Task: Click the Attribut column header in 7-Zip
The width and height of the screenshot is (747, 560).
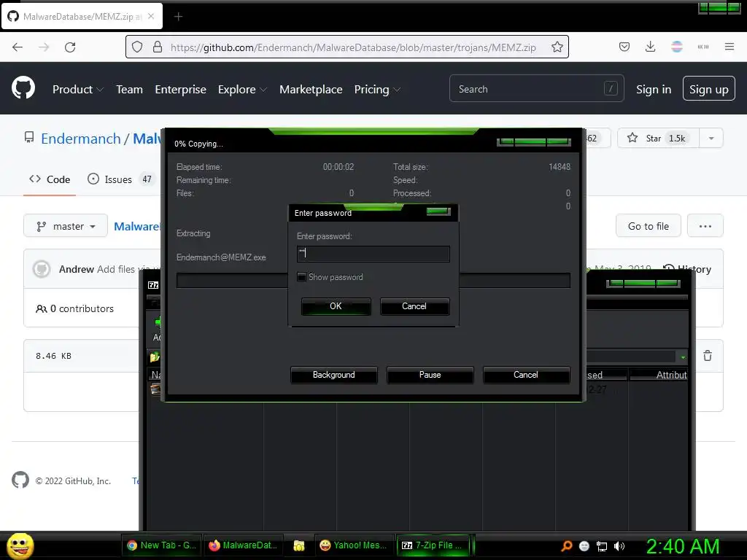Action: coord(659,375)
